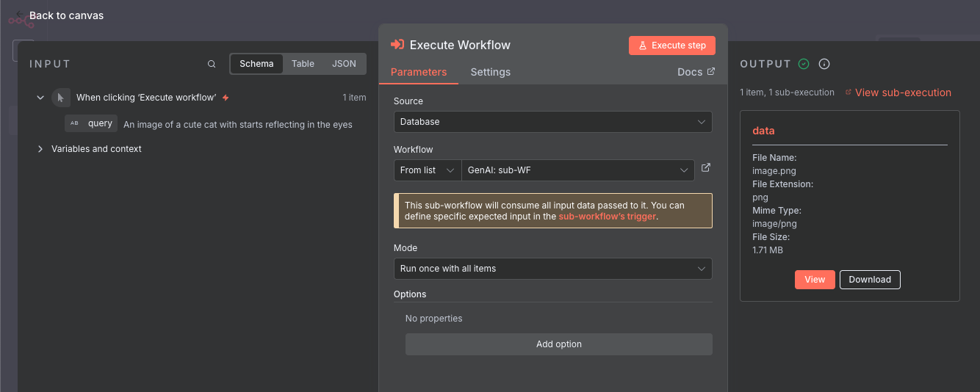Open the GenAI: sub-WF workflow selector
The height and width of the screenshot is (392, 980).
[577, 170]
